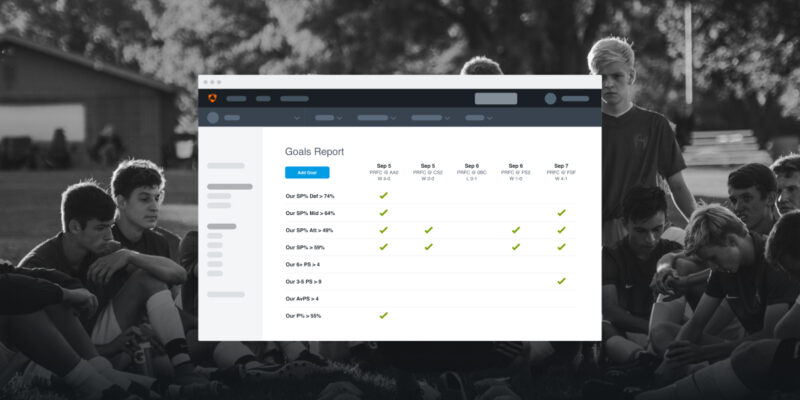Open the rightmost dropdown chevron in secondary bar
The image size is (800, 400).
[x=491, y=118]
